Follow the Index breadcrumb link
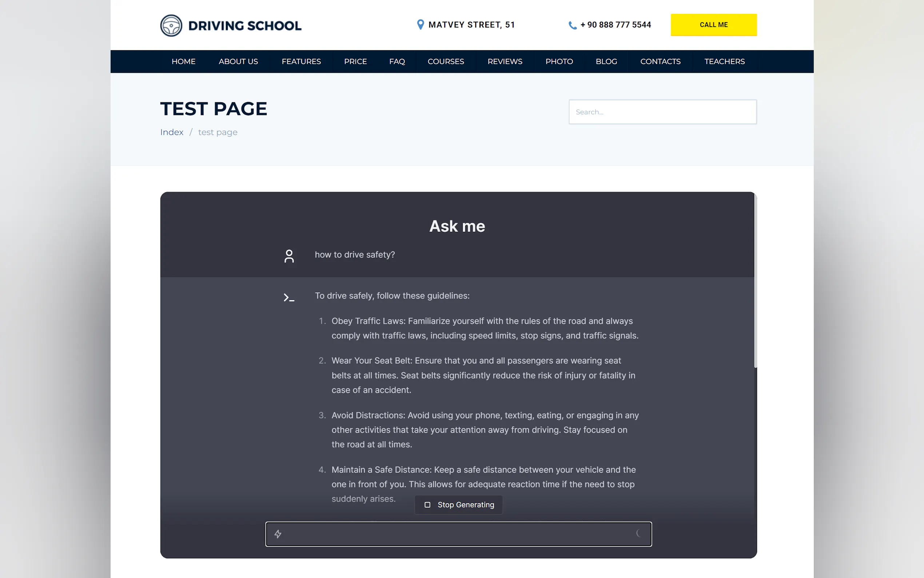 [x=171, y=132]
